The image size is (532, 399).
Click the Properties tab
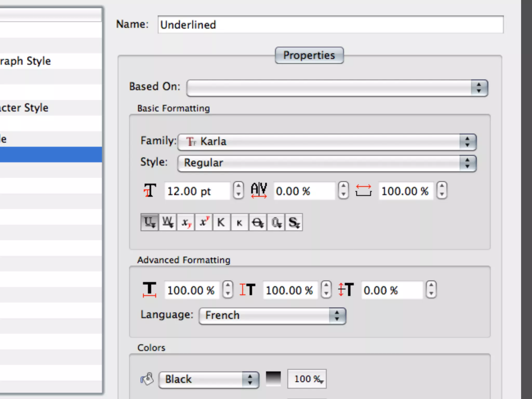tap(309, 55)
